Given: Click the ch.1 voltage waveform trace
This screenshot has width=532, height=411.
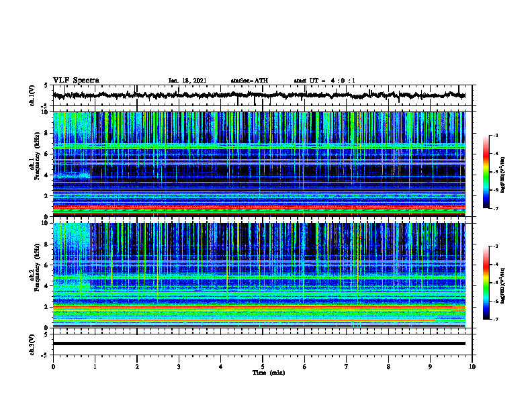Looking at the screenshot, I should [x=259, y=95].
